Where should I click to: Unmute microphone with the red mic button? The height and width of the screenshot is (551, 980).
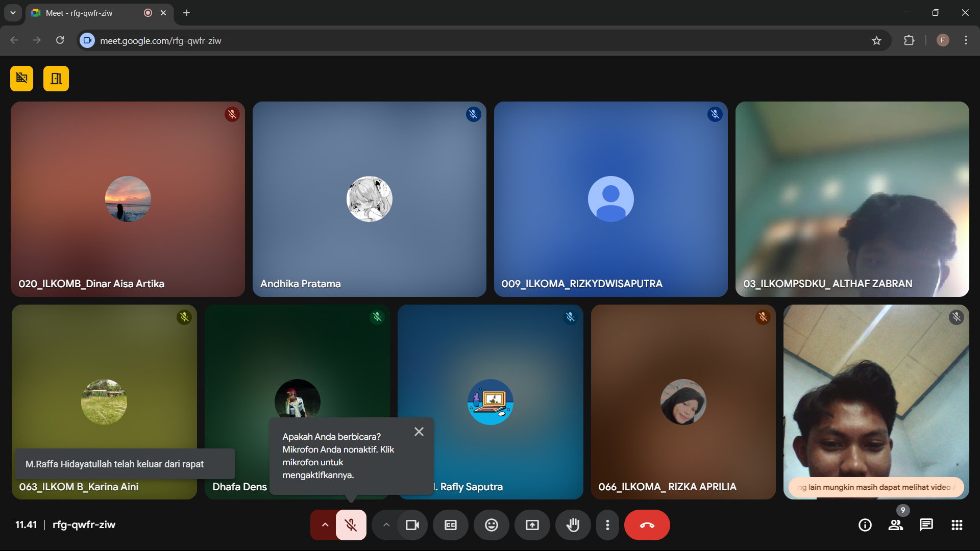(x=351, y=525)
